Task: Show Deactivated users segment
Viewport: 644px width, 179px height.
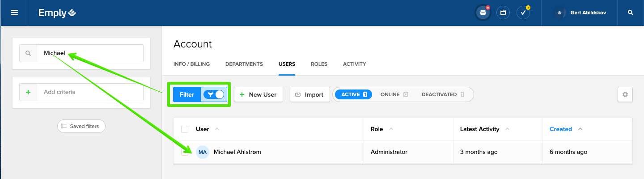Action: tap(443, 94)
